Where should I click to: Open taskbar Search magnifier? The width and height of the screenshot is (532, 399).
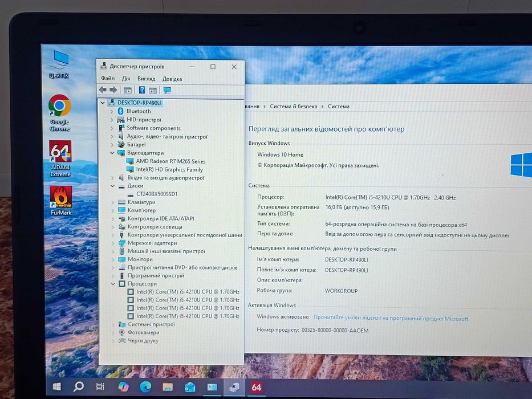(x=79, y=386)
